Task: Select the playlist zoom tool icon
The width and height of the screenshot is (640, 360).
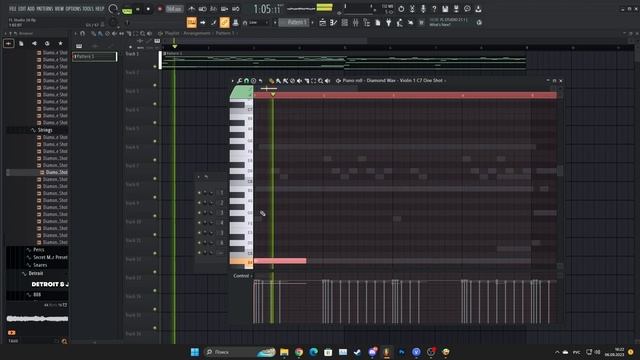Action: click(142, 33)
